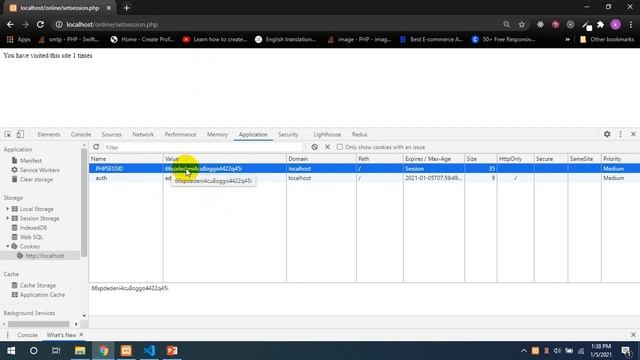Click the sidebar horizontal scrollbar
Viewport: 640px width, 360px height.
click(38, 324)
